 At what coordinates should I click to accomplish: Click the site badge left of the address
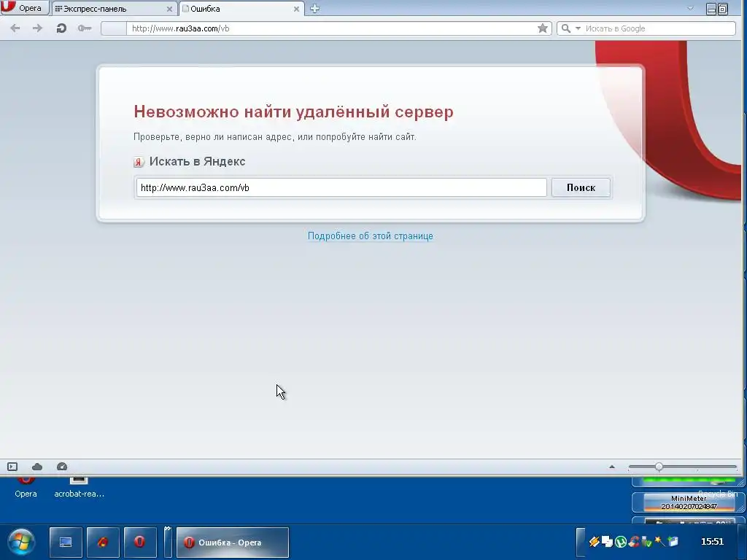click(x=114, y=28)
